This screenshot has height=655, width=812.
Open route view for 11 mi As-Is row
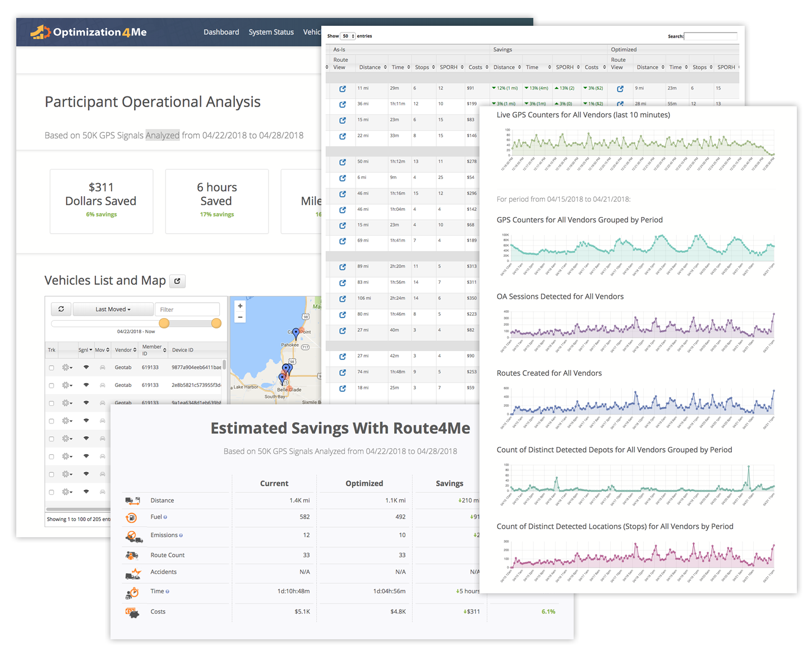(x=342, y=89)
